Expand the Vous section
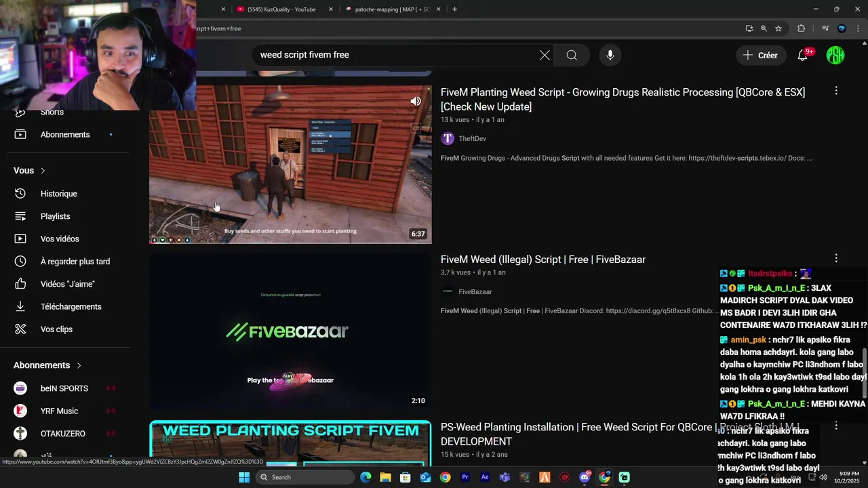Image resolution: width=868 pixels, height=488 pixels. coord(30,171)
